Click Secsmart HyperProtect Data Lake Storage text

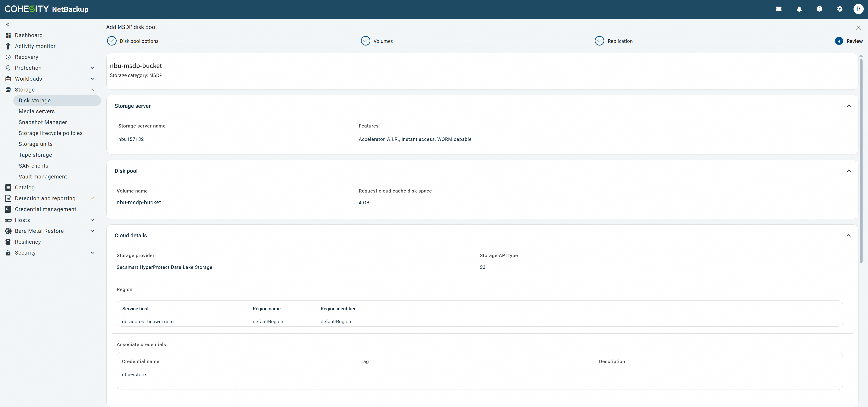164,267
